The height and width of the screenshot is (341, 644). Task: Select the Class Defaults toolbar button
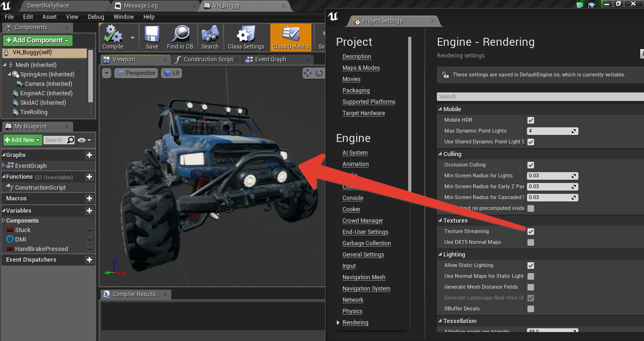291,37
